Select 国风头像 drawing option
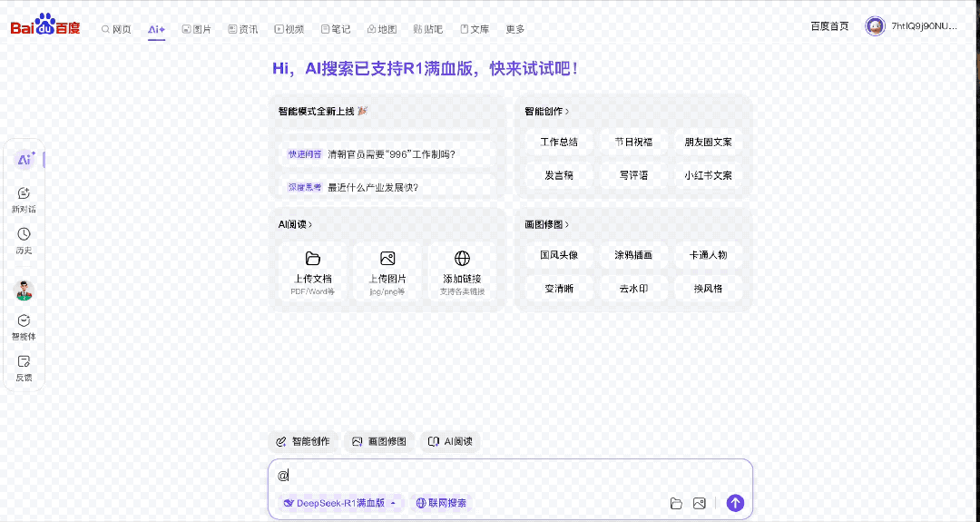 point(559,255)
